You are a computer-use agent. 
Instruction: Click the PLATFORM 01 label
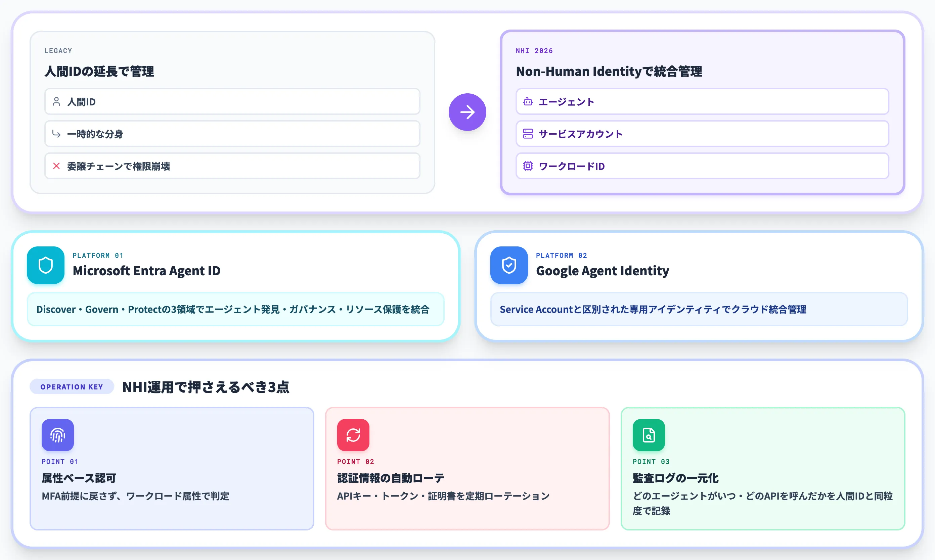pos(98,255)
